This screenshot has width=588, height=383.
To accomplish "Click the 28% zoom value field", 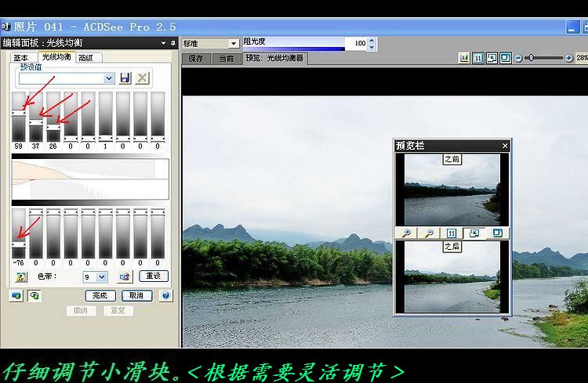I will (582, 58).
